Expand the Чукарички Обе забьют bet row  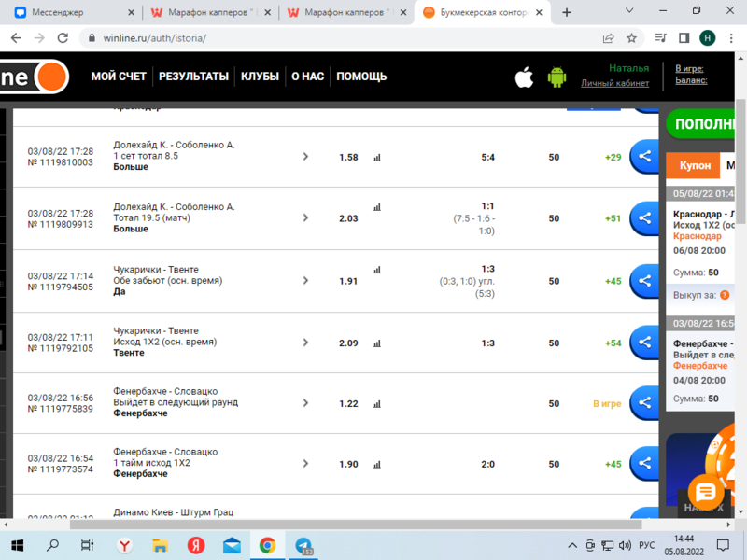(x=305, y=281)
